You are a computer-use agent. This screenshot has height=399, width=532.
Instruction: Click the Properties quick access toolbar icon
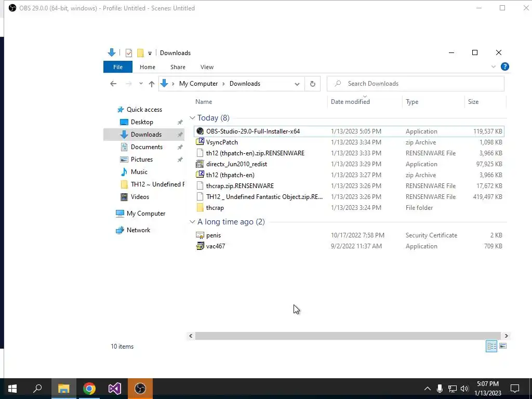(x=129, y=52)
